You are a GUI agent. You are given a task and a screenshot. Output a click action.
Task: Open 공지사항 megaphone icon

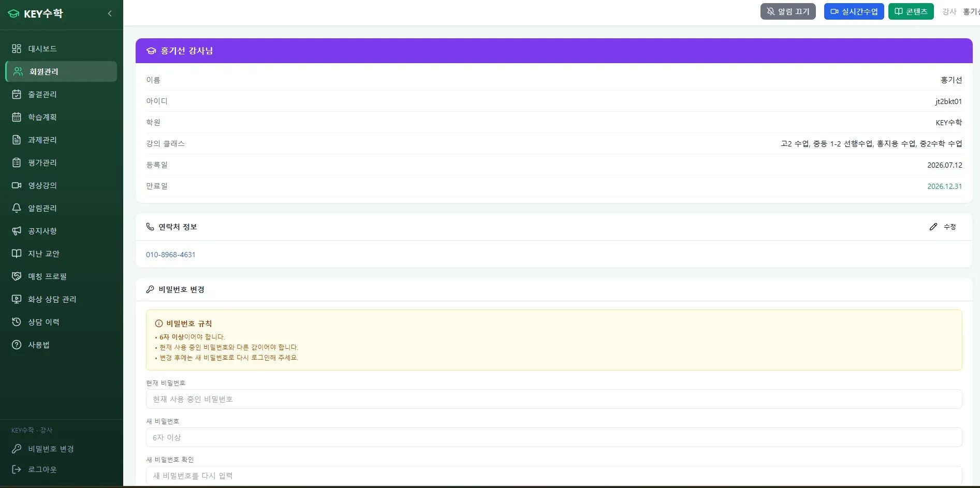(x=17, y=231)
